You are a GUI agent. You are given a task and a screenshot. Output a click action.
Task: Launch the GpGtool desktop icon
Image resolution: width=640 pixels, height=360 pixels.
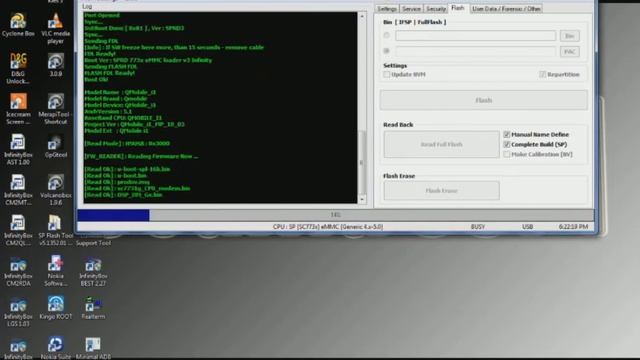click(56, 146)
